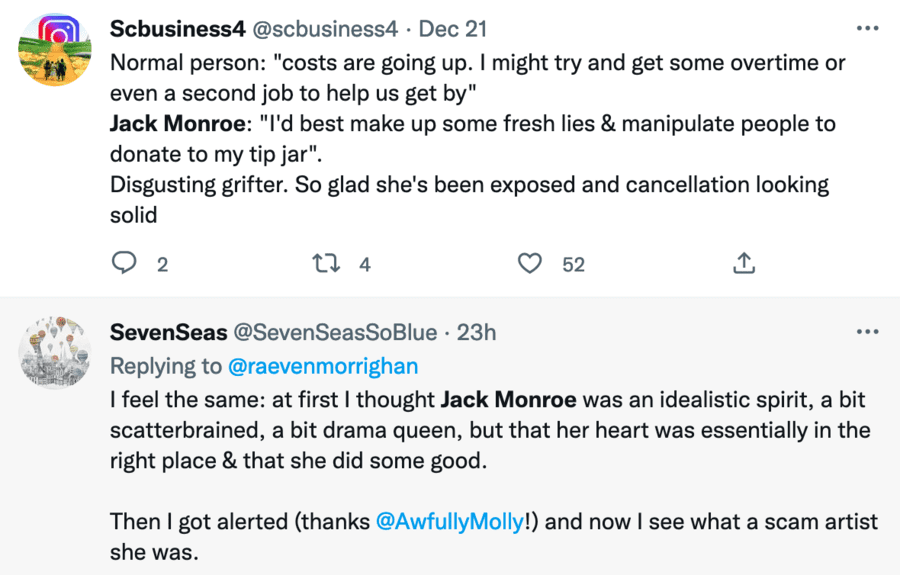900x575 pixels.
Task: Retweet the Scbusiness4 tweet
Action: click(326, 264)
